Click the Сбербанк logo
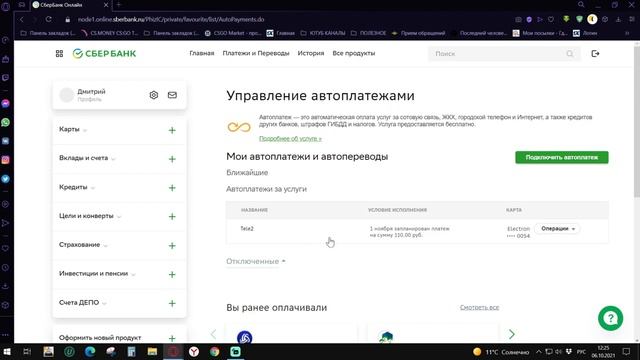Image resolution: width=640 pixels, height=360 pixels. coord(104,53)
